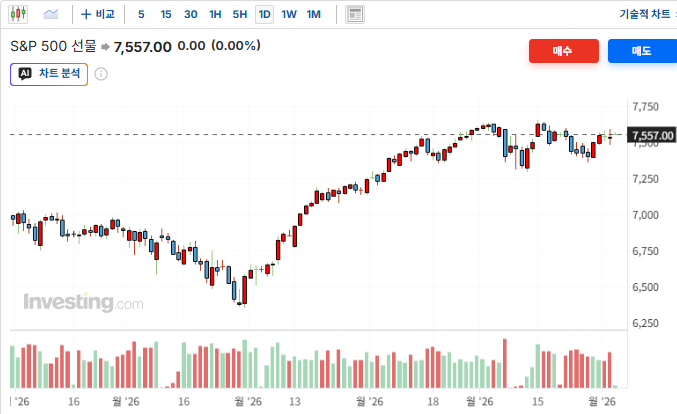Screen dimensions: 677x414
Task: Select the 30 minute interval
Action: click(x=190, y=14)
